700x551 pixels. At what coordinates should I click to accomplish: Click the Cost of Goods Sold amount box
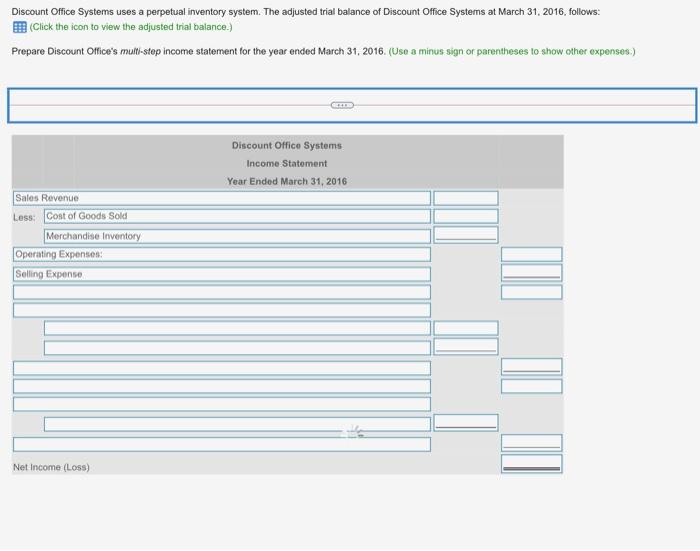click(x=466, y=216)
